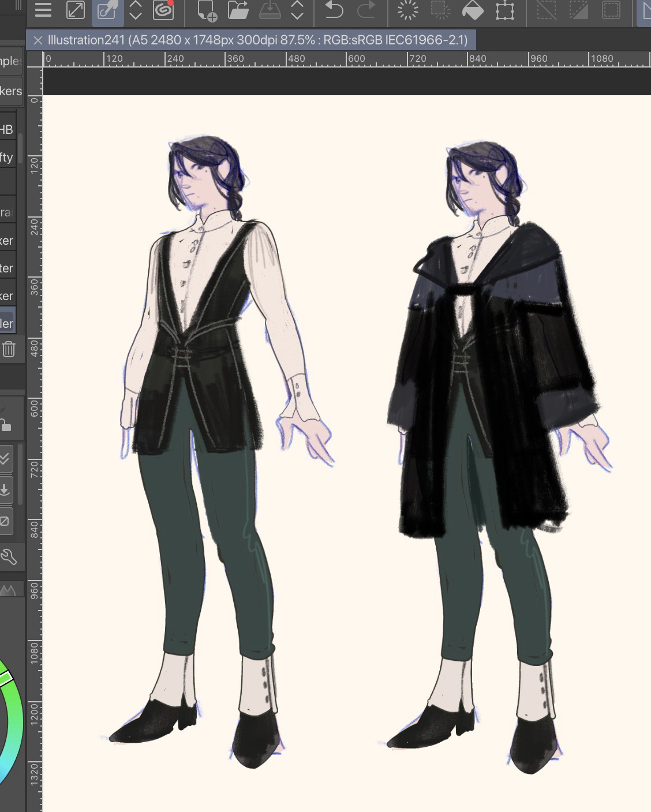Click the Fill paint bucket icon

(x=473, y=10)
